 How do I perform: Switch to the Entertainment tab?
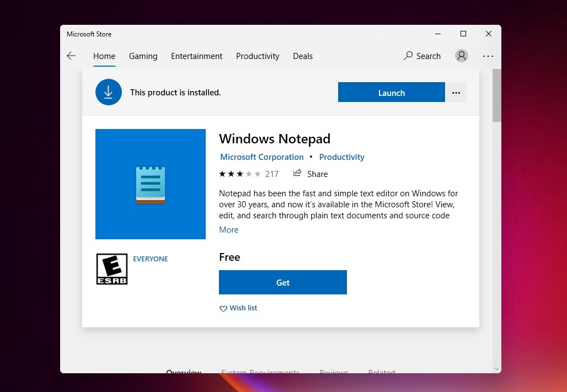coord(196,56)
